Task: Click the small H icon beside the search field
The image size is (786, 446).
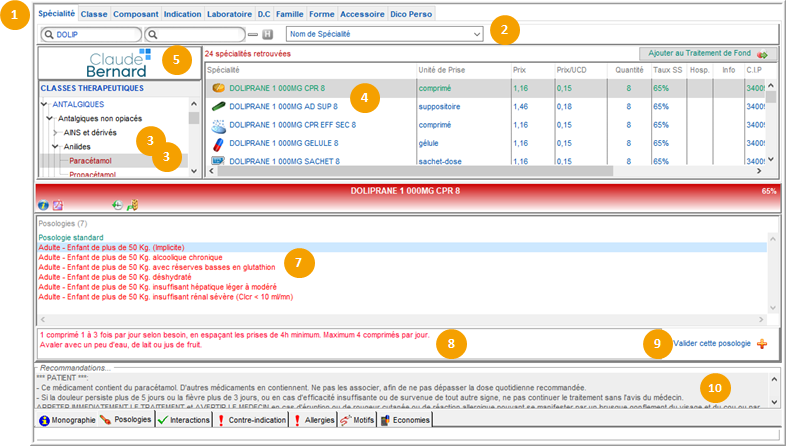Action: pos(268,34)
